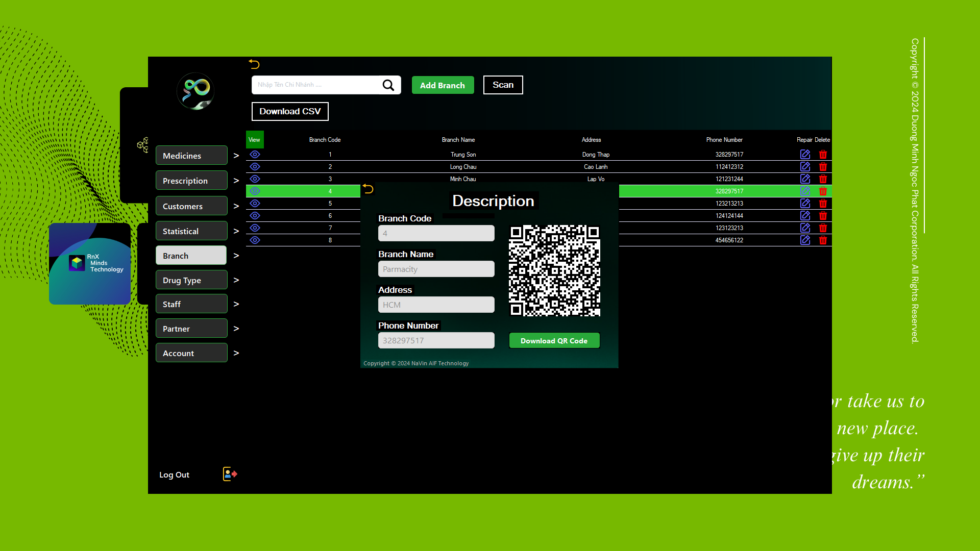
Task: Click the back arrow above the search bar
Action: [x=254, y=64]
